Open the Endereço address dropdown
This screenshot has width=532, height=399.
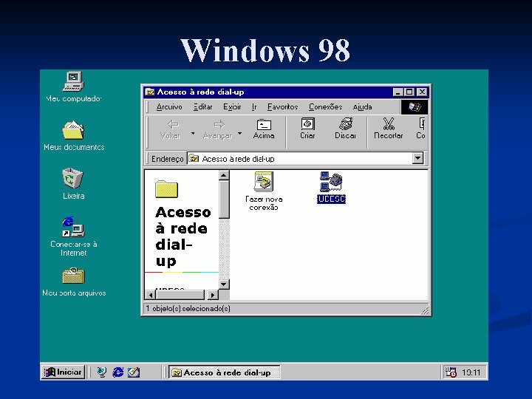pyautogui.click(x=418, y=158)
